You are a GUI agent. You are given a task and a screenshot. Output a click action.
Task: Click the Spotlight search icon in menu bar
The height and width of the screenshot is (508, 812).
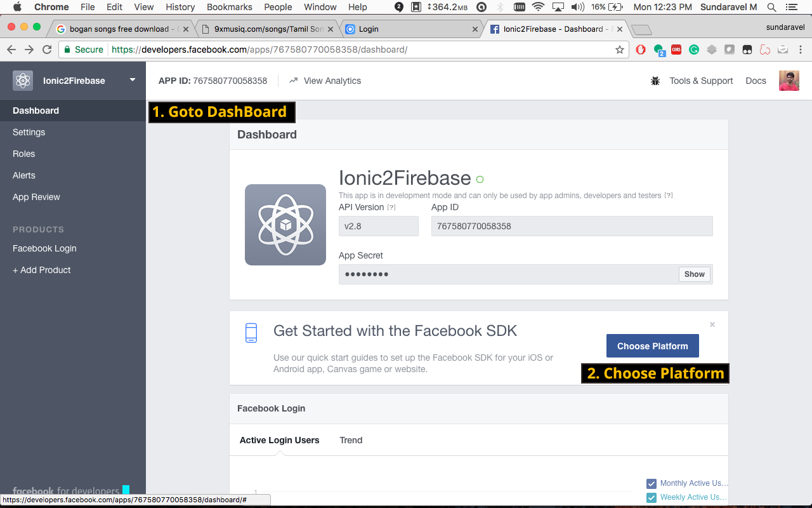click(x=771, y=7)
